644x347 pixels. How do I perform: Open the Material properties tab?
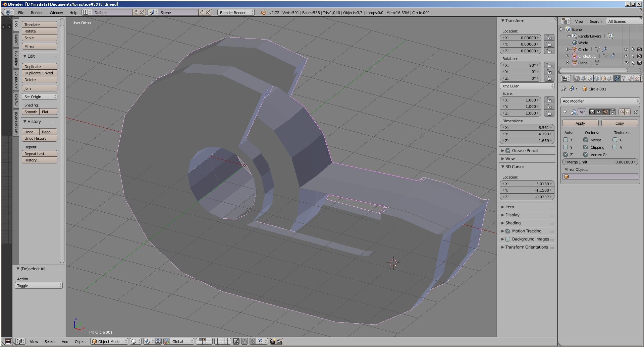point(630,78)
